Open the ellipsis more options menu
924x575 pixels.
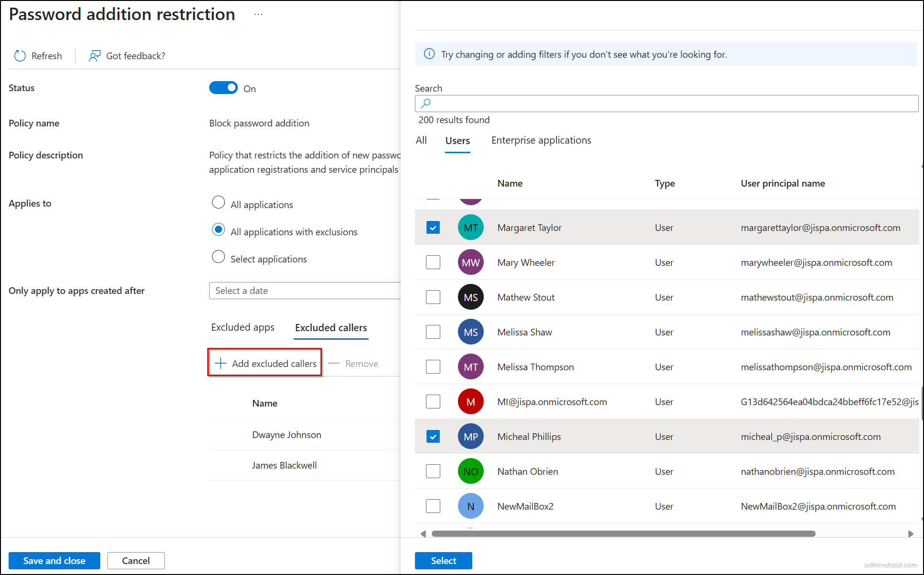point(258,14)
